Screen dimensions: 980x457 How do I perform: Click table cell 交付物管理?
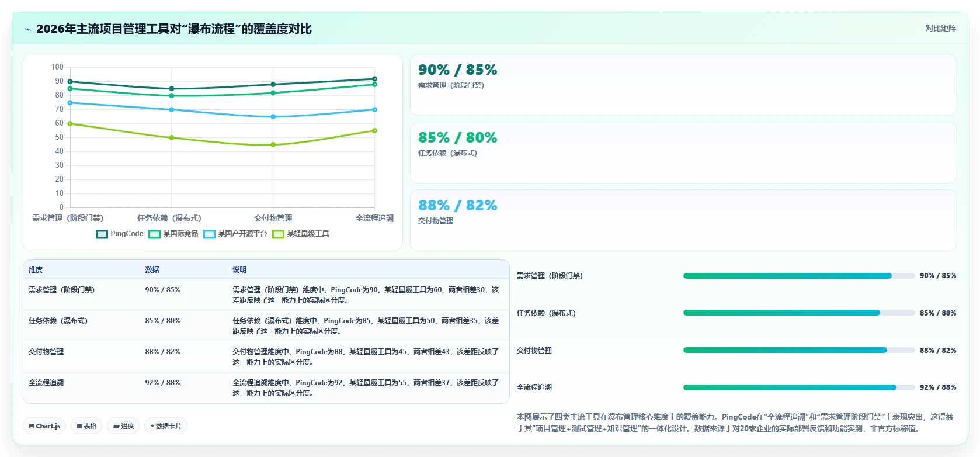(x=46, y=352)
